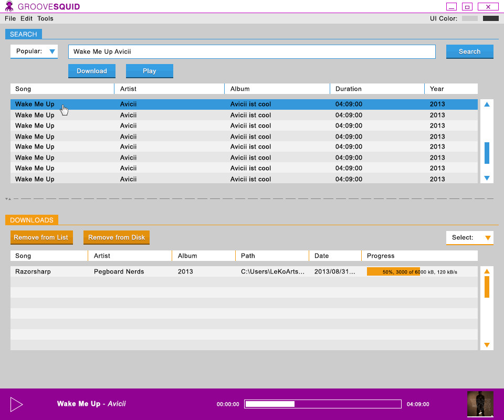Open the Edit menu
The width and height of the screenshot is (504, 420).
[x=26, y=18]
